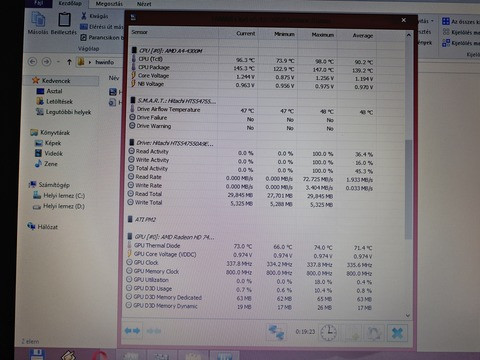Viewport: 480px width, 360px height.
Task: Open the Fájl menu tab
Action: point(39,3)
